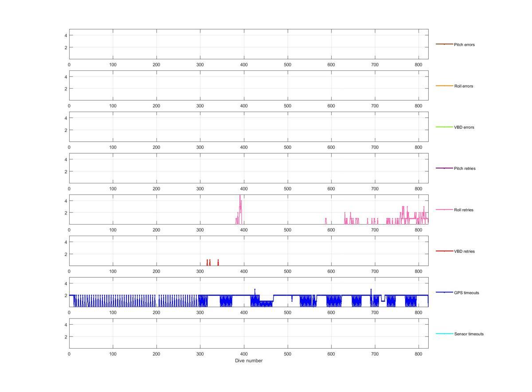Image resolution: width=532 pixels, height=392 pixels.
Task: Click the 500 tick label under Roll retries plot
Action: click(x=288, y=230)
